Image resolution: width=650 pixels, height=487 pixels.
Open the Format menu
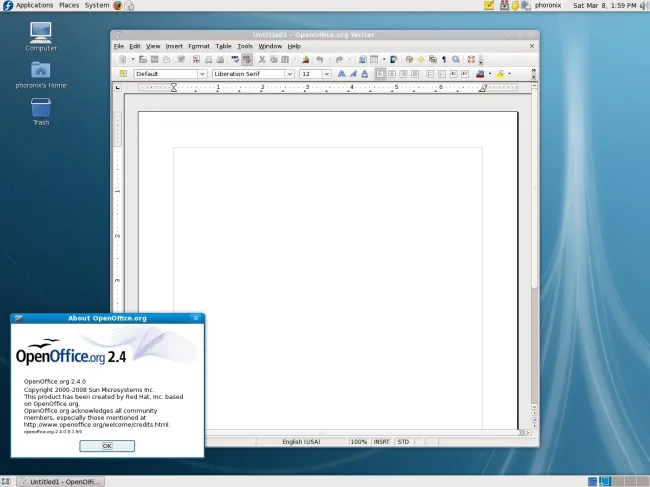tap(199, 46)
